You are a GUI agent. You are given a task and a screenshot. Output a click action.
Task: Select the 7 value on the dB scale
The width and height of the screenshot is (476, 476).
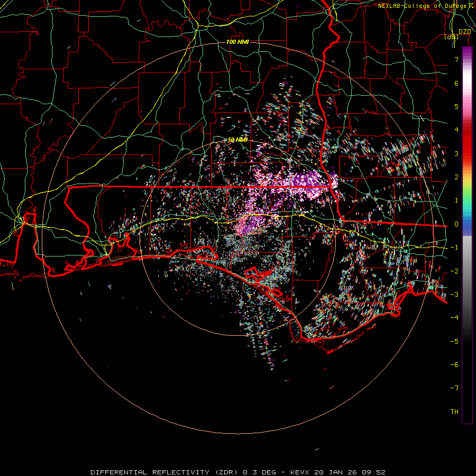(x=456, y=59)
